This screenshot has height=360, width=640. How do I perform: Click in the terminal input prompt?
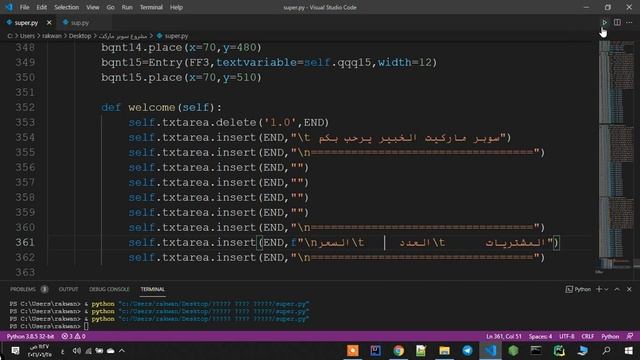pyautogui.click(x=86, y=326)
